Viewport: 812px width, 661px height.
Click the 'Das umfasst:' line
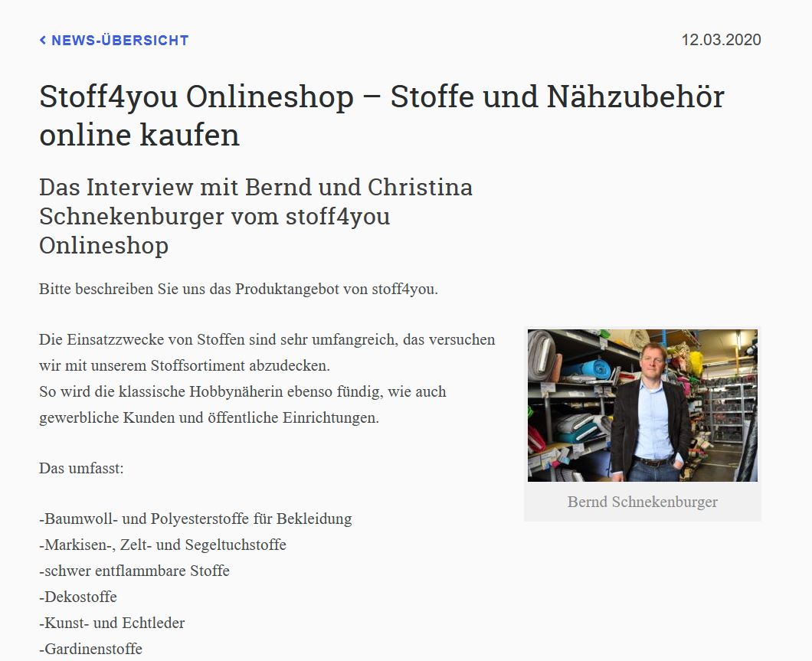(x=81, y=467)
